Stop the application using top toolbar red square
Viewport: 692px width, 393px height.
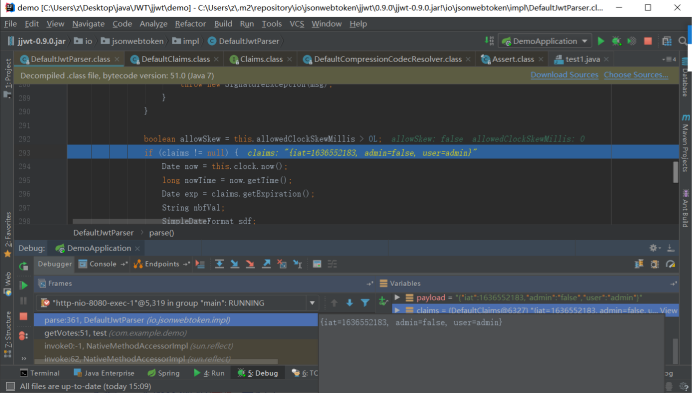point(648,41)
